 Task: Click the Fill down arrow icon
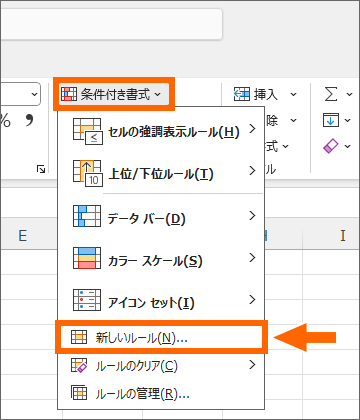pyautogui.click(x=331, y=120)
